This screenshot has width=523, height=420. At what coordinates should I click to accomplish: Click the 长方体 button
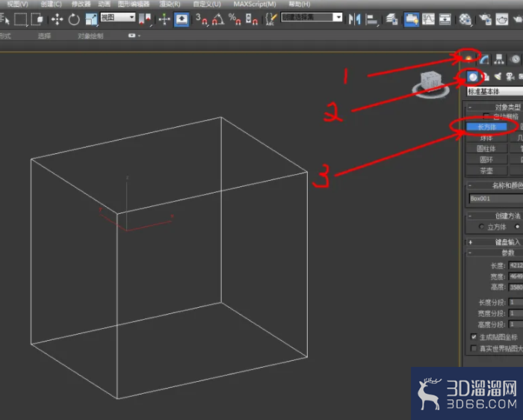(486, 127)
